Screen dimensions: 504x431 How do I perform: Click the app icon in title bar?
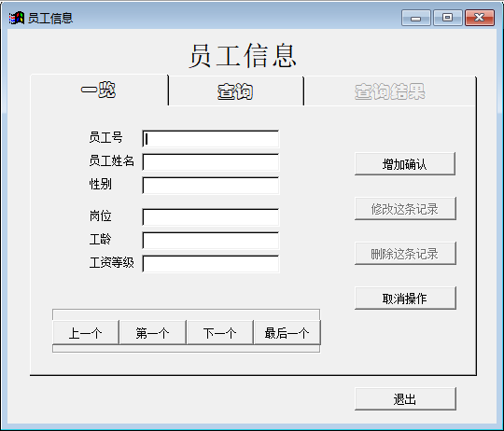17,18
